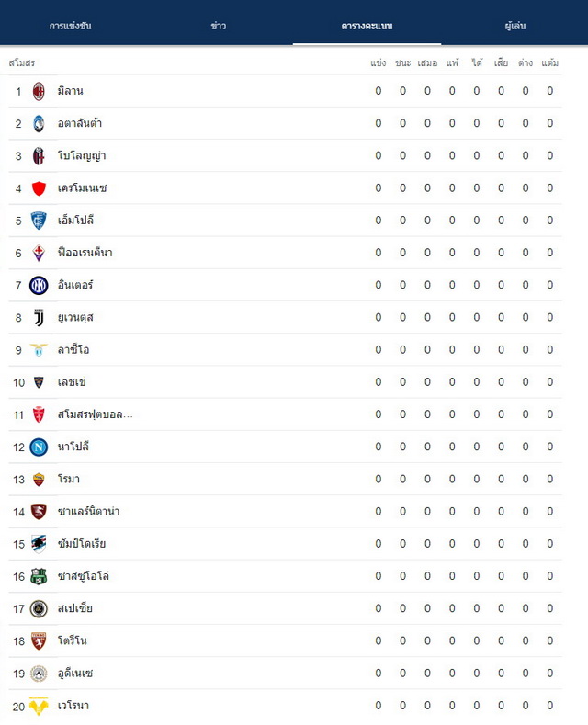This screenshot has height=725, width=588.
Task: Click the Inter club crest
Action: (39, 285)
